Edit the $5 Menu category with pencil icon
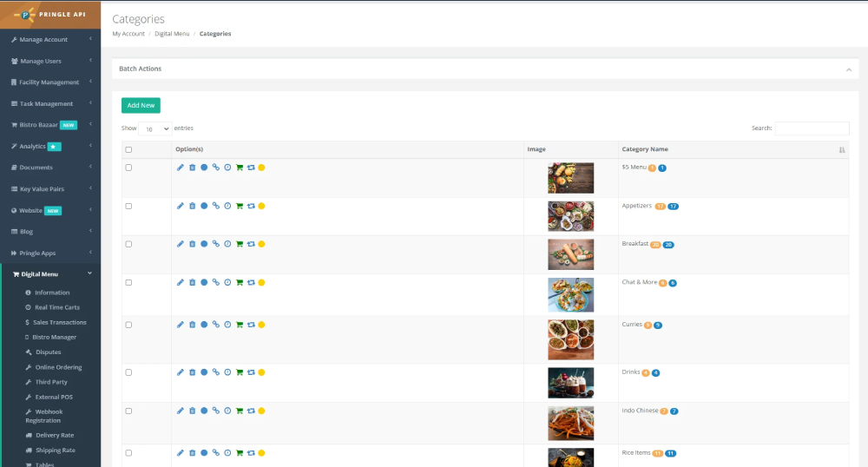Viewport: 868px width, 467px height. [x=181, y=168]
